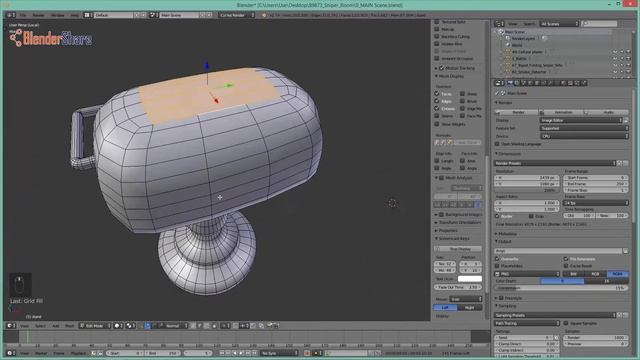Viewport: 640px width, 360px height.
Task: Click the Stop Display button
Action: [458, 249]
